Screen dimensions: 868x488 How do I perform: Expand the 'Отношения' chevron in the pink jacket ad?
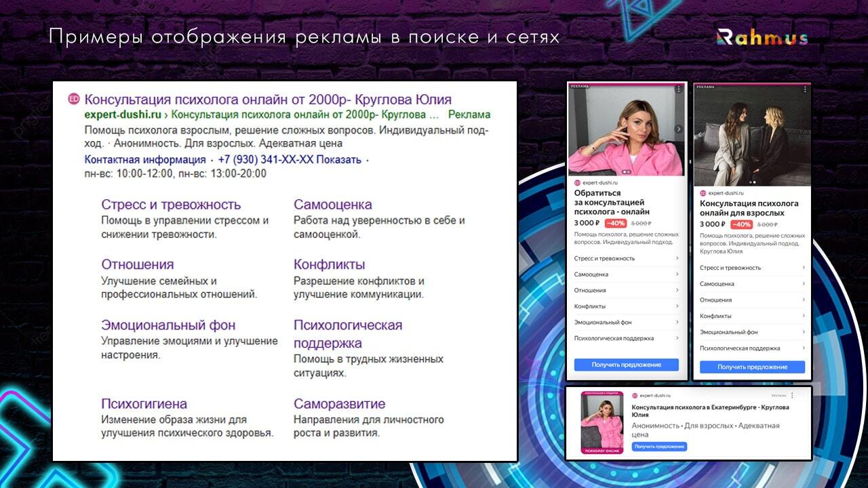[677, 290]
